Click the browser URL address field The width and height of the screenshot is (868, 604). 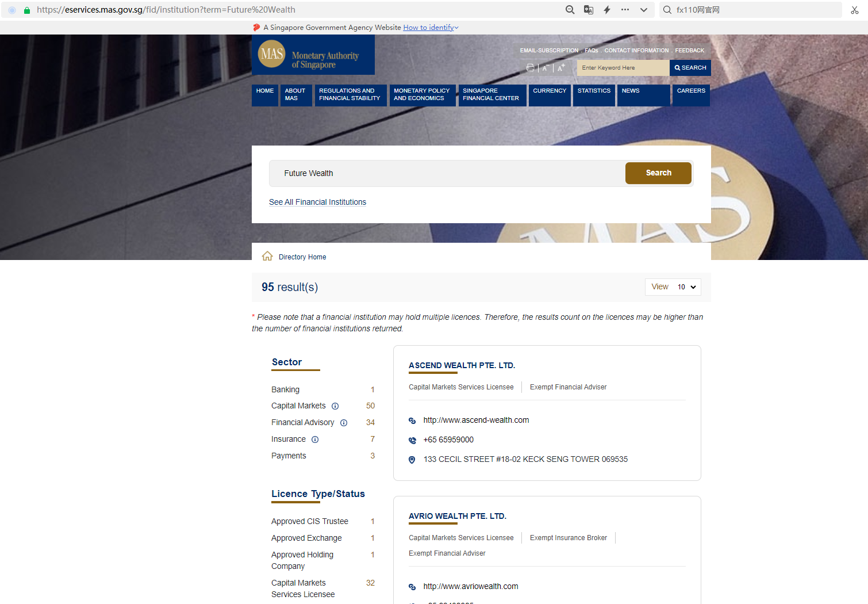click(x=299, y=10)
